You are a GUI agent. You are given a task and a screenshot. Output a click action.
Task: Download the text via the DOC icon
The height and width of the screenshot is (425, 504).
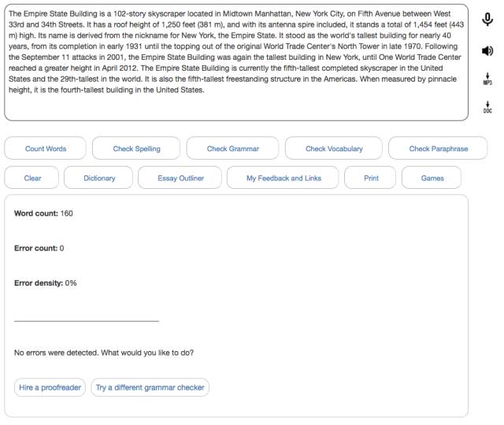(487, 108)
